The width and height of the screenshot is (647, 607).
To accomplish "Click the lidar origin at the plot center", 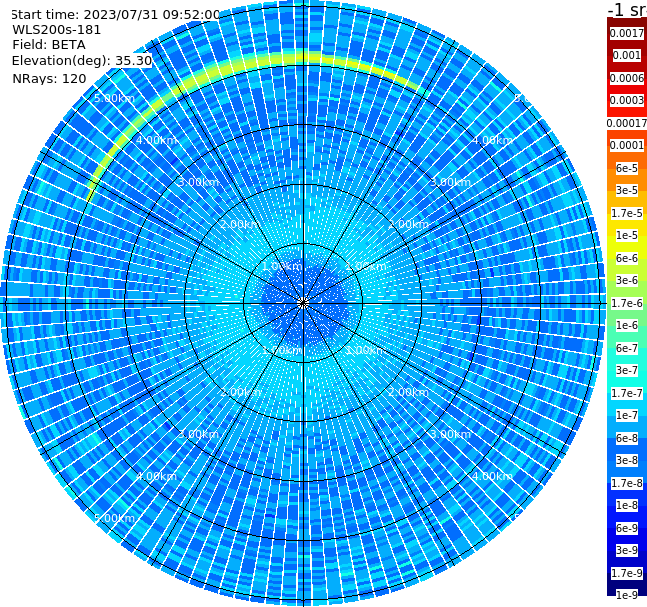I will coord(303,303).
